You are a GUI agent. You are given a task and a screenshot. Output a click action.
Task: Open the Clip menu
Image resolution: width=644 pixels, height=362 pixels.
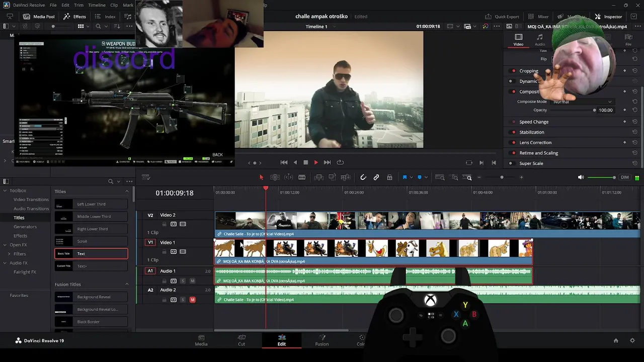coord(114,5)
